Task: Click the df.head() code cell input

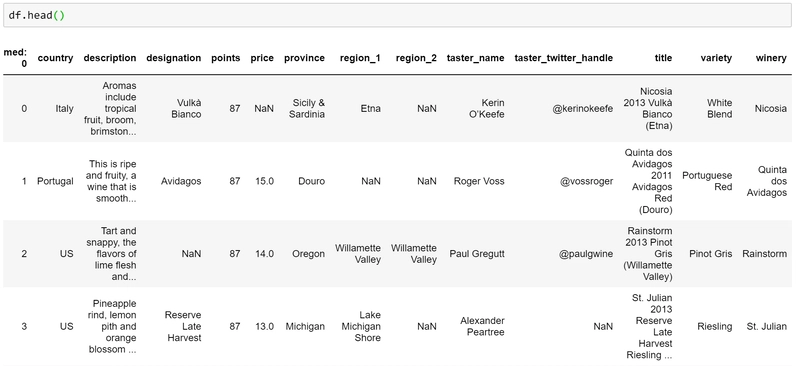Action: pos(397,15)
